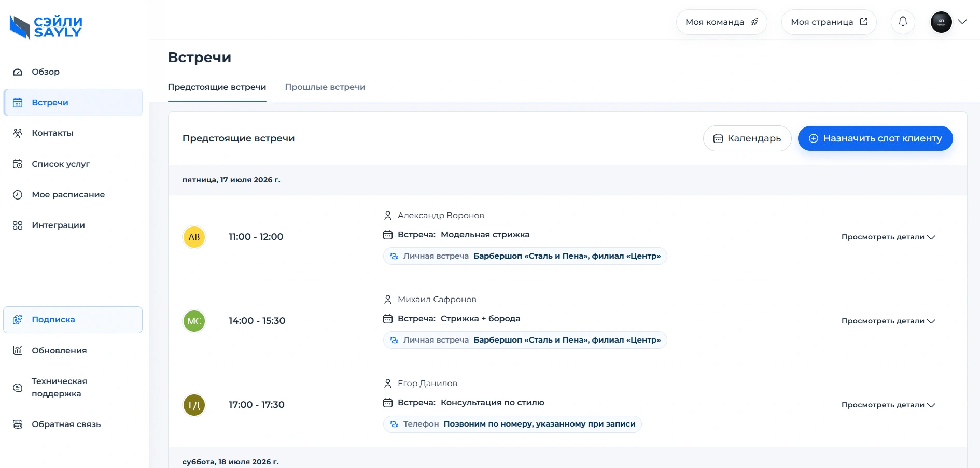Viewport: 980px width, 468px height.
Task: Go to Интеграции section
Action: [x=73, y=225]
